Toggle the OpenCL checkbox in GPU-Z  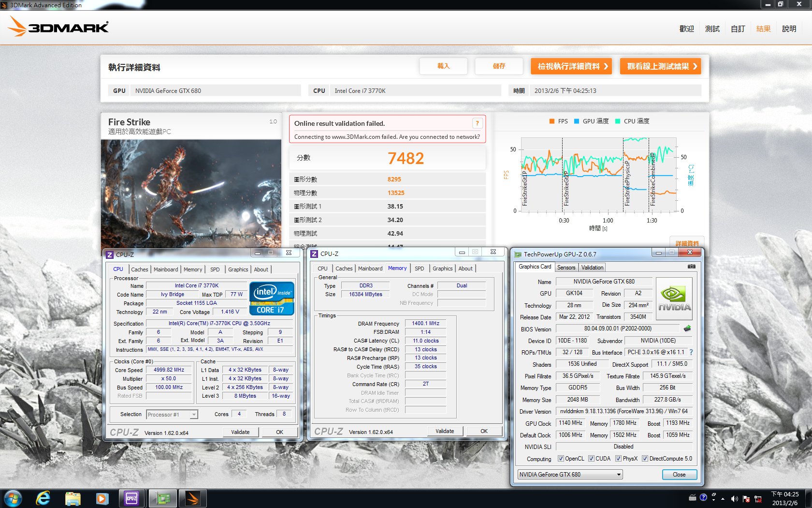(561, 459)
